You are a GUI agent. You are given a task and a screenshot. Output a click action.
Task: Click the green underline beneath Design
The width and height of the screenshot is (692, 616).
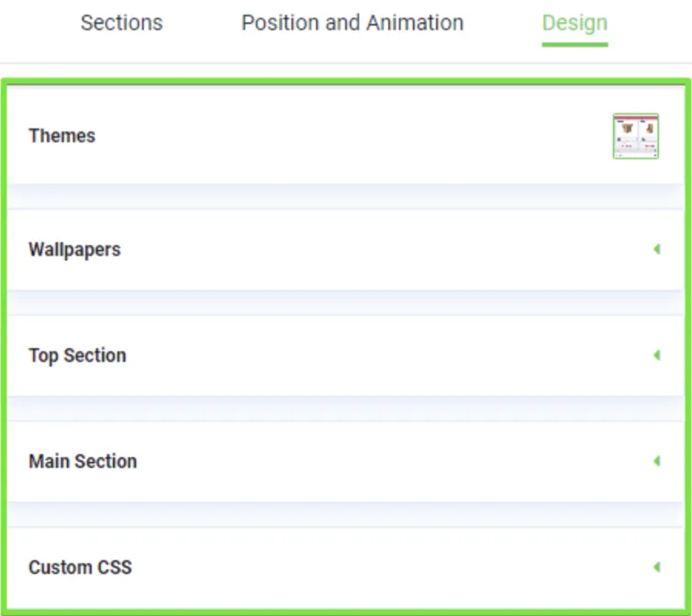click(575, 43)
